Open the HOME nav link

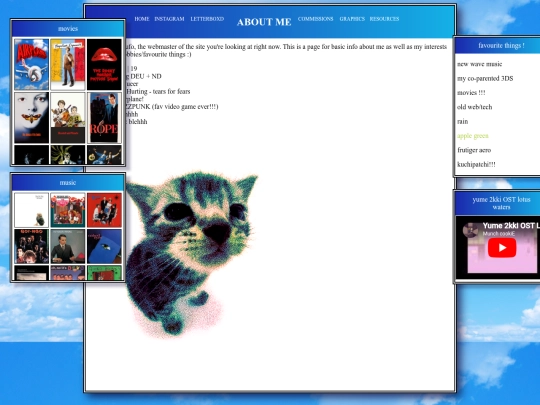point(142,19)
